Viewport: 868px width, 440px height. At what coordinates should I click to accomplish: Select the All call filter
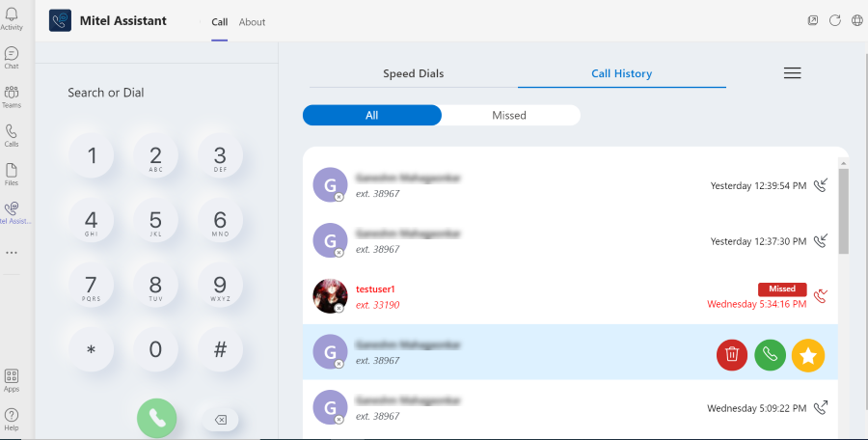pyautogui.click(x=371, y=115)
